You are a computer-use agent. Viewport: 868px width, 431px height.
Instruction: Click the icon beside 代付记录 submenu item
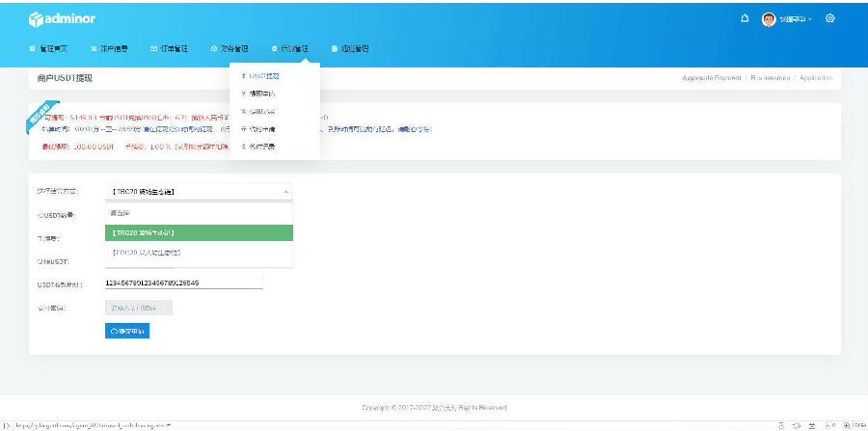coord(244,147)
